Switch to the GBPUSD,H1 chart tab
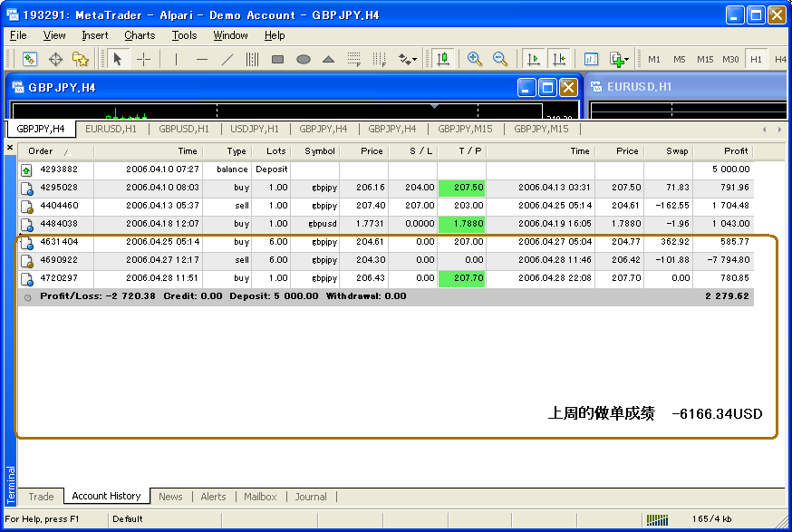 pyautogui.click(x=184, y=129)
